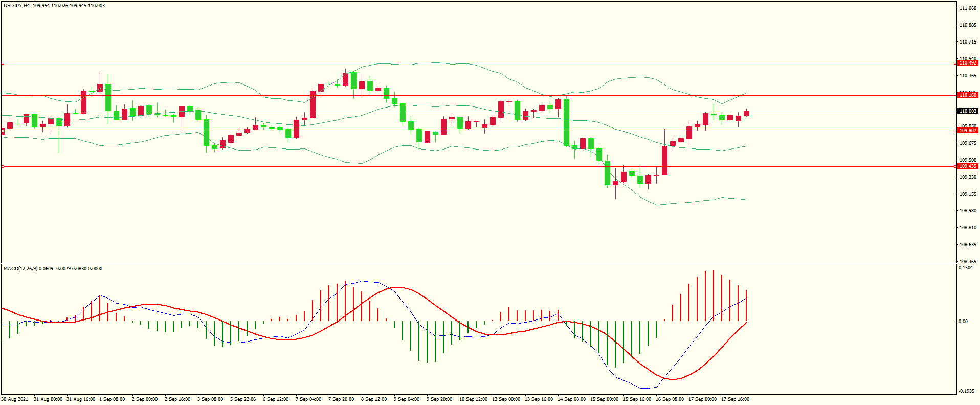Image resolution: width=980 pixels, height=405 pixels.
Task: Select the 109.435 horizontal line price tag
Action: (968, 166)
